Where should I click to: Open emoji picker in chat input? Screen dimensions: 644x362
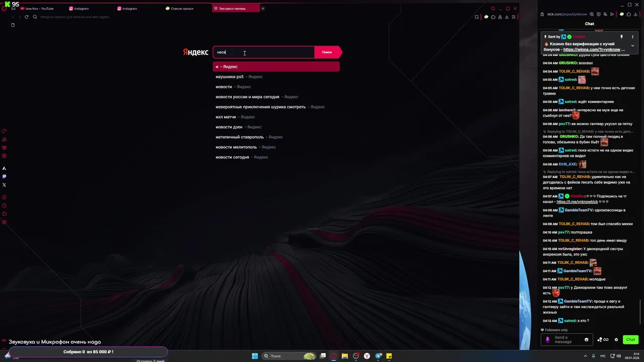(586, 340)
